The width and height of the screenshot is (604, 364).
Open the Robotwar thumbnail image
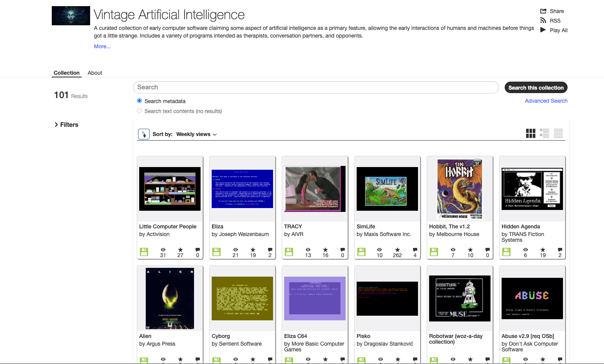pos(460,298)
